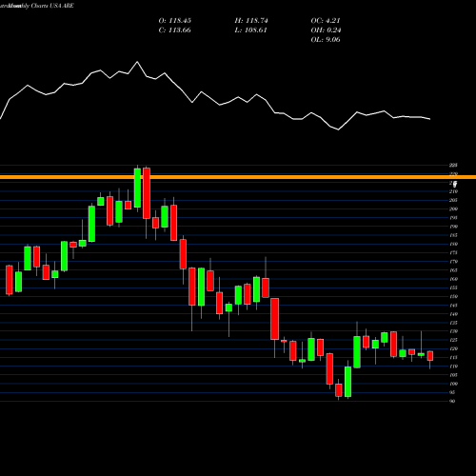Click the 150 price axis label

coord(453,297)
